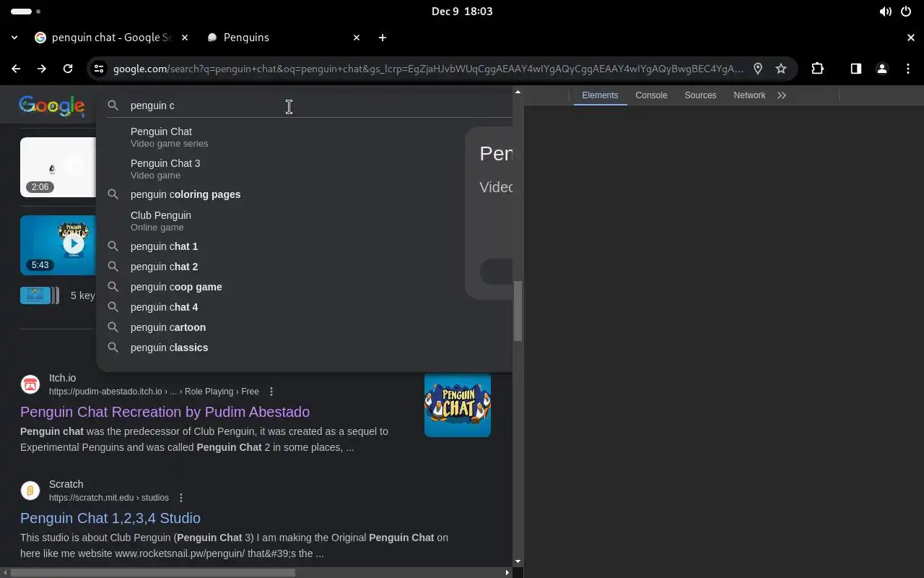Choose penguin classics suggestion
924x578 pixels.
pyautogui.click(x=304, y=348)
